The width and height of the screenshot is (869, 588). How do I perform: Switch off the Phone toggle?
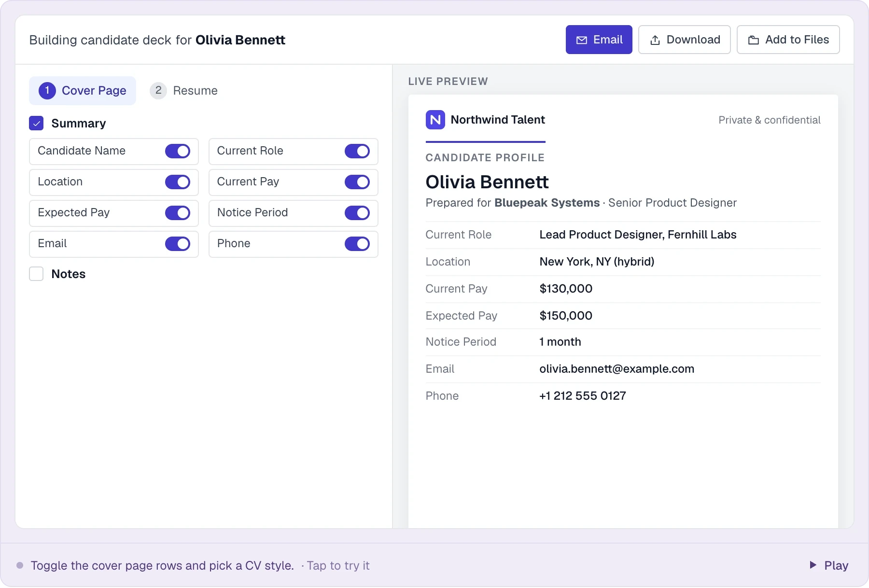pos(357,244)
